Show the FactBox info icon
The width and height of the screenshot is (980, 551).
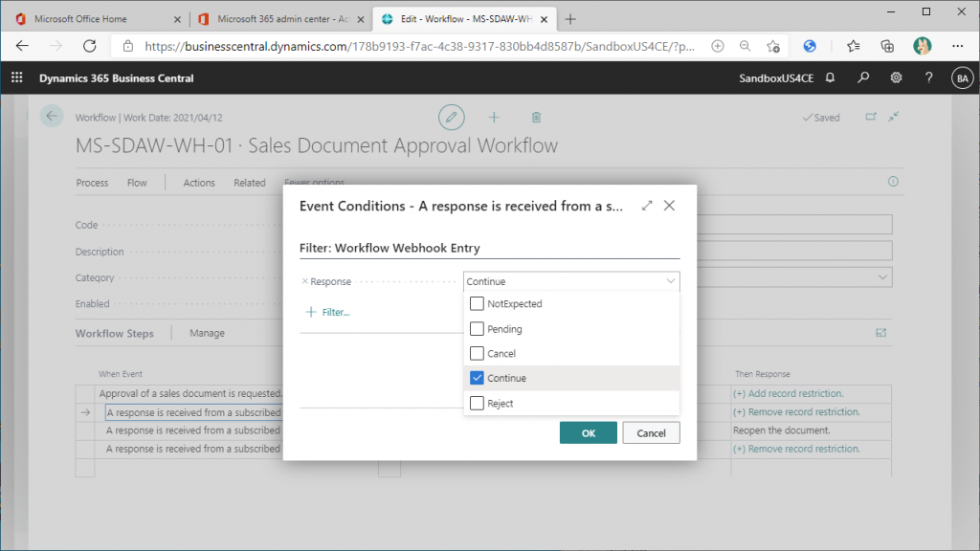click(893, 181)
